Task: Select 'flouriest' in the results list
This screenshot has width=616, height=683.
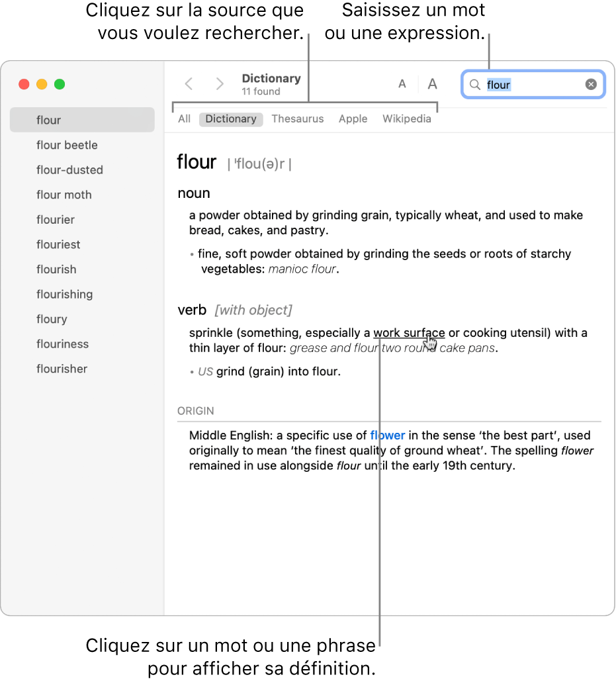Action: point(82,244)
